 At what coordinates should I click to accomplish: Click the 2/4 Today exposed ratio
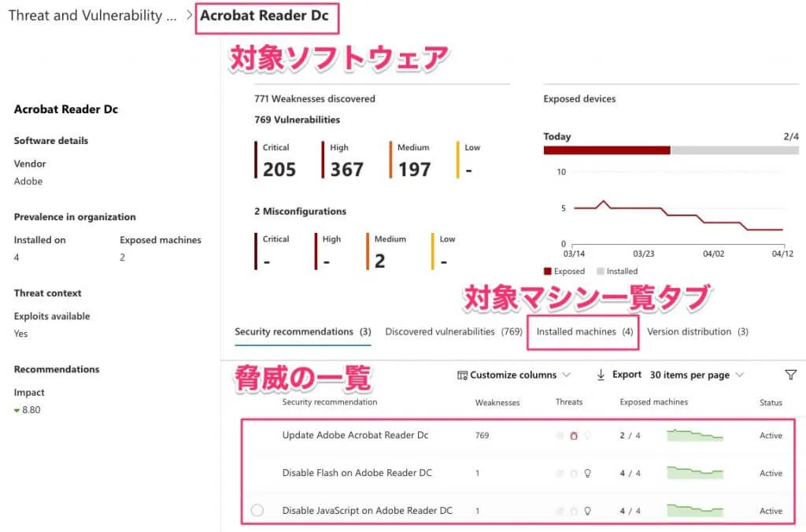[x=790, y=136]
